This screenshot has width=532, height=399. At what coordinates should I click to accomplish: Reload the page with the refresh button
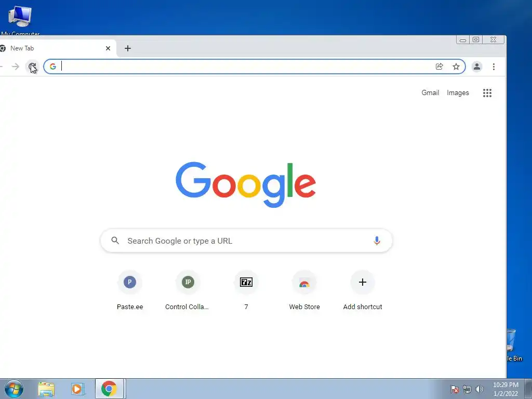pyautogui.click(x=32, y=66)
